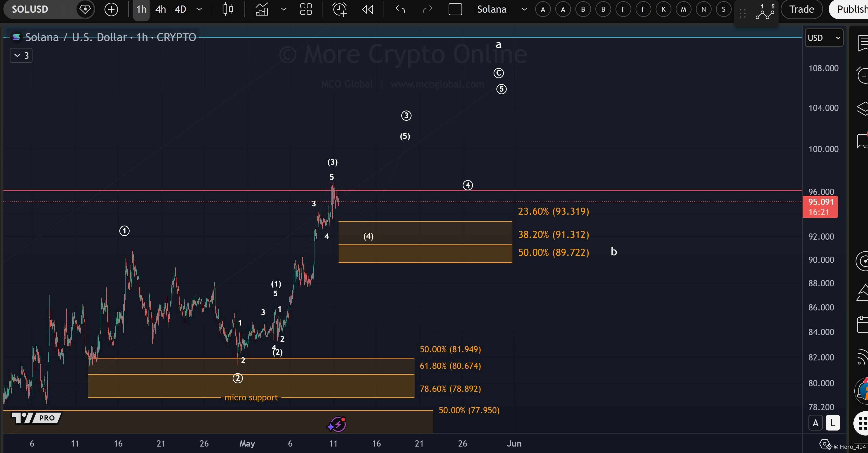Viewport: 868px width, 453px height.
Task: Start bar replay mode
Action: point(367,9)
